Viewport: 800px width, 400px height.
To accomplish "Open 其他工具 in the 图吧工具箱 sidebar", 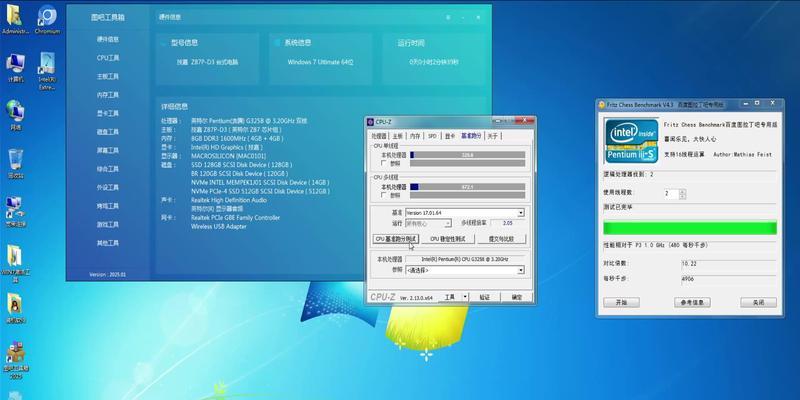I will (x=108, y=243).
